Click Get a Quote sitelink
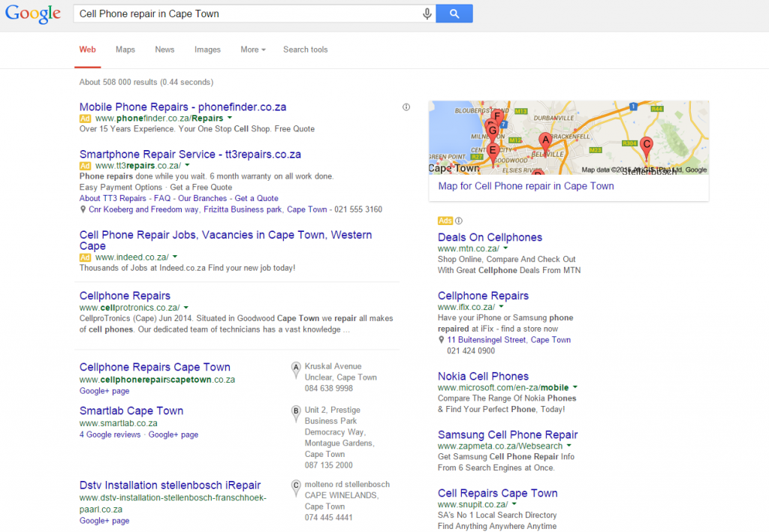Image resolution: width=769 pixels, height=532 pixels. 257,198
